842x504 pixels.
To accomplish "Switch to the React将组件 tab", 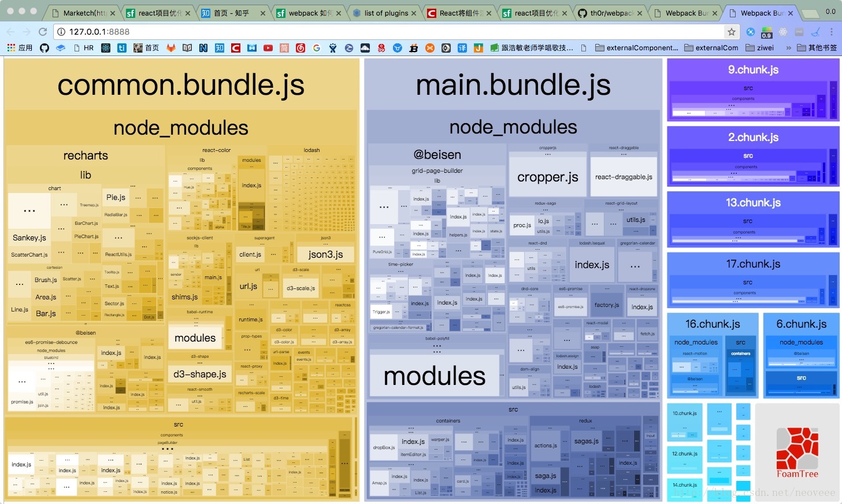I will (459, 13).
